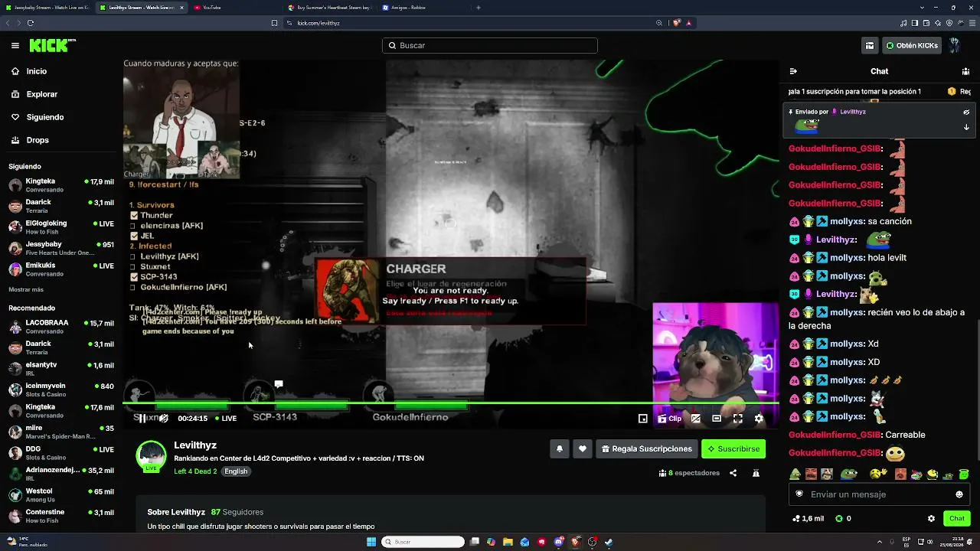Viewport: 980px width, 551px height.
Task: Focus the Buscar search field
Action: pos(490,46)
